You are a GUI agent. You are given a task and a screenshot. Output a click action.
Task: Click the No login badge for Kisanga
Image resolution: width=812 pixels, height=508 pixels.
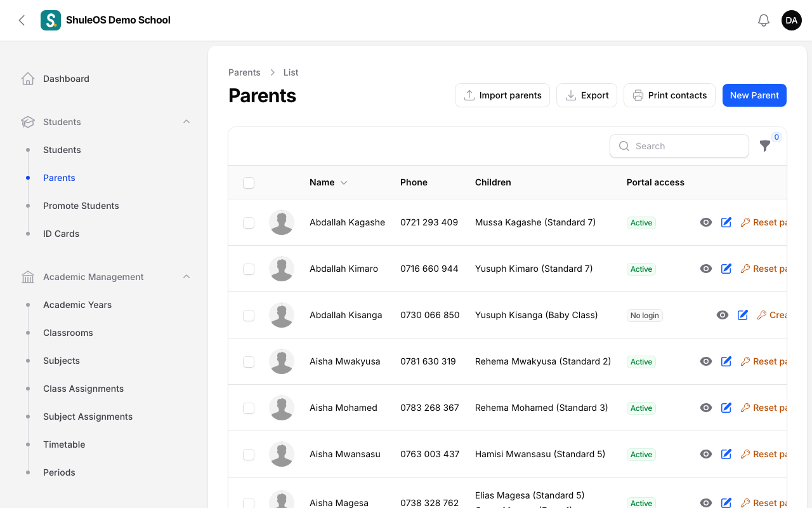pos(645,316)
